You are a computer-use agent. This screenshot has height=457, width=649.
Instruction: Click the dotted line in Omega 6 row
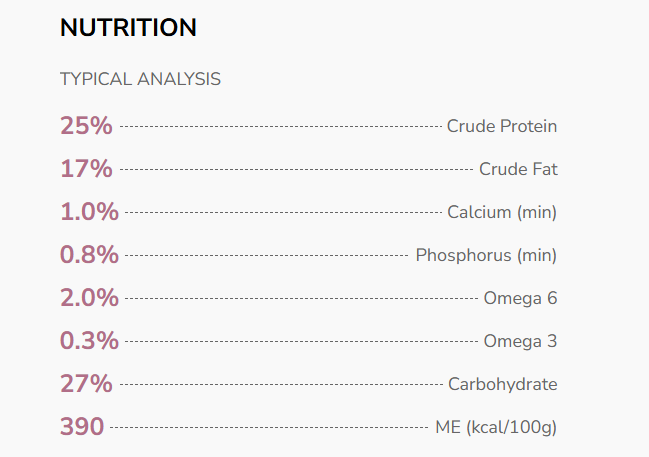(301, 299)
